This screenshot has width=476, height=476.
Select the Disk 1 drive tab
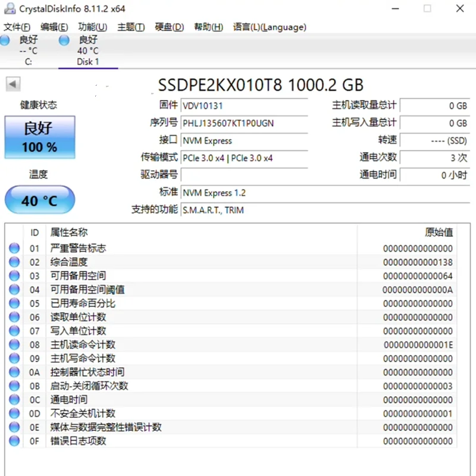point(88,51)
